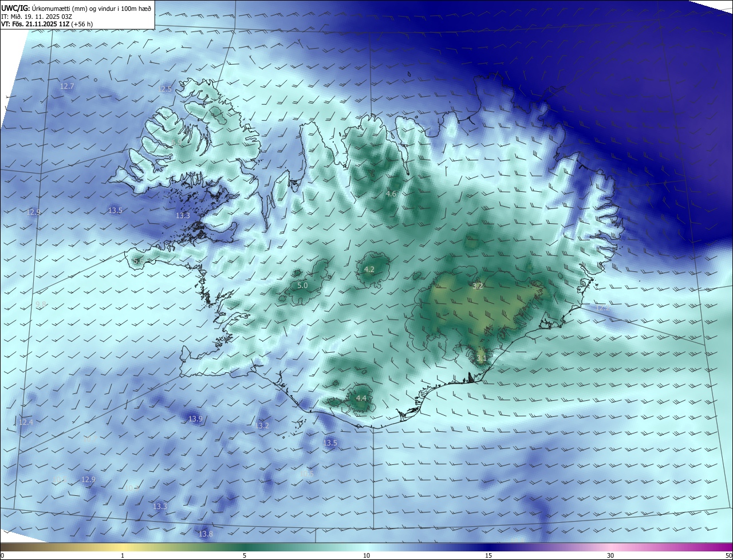Click the 5.0 value on Langjökull glacier
This screenshot has height=560, width=733.
pyautogui.click(x=303, y=285)
